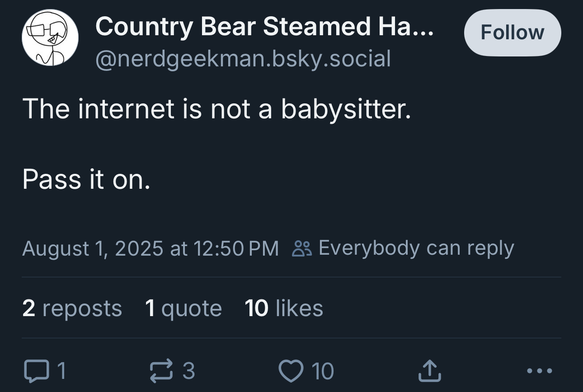Open the author's profile avatar

tap(50, 37)
